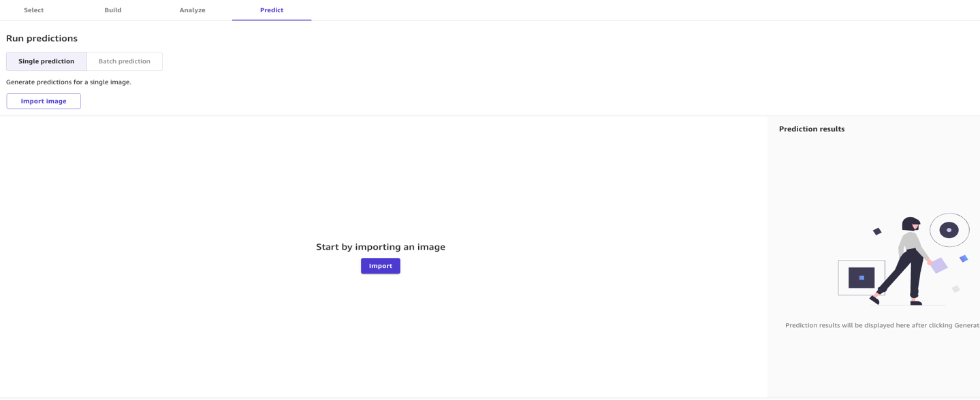Click the circular lens graphic in the illustration
Viewport: 980px width, 400px height.
[949, 229]
